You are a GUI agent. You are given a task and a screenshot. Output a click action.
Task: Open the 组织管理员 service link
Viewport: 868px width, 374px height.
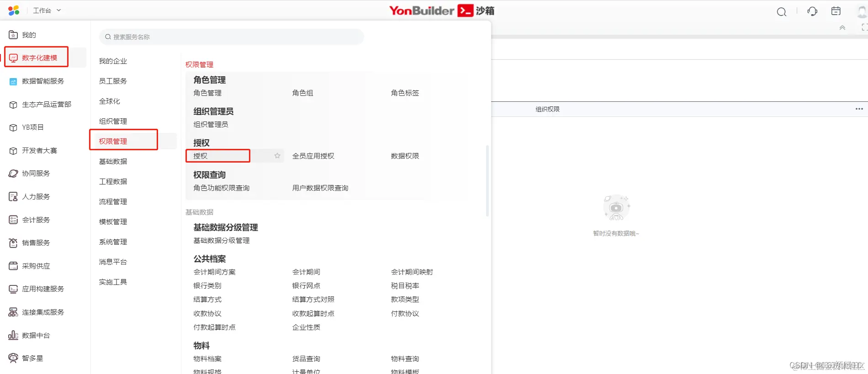coord(211,125)
